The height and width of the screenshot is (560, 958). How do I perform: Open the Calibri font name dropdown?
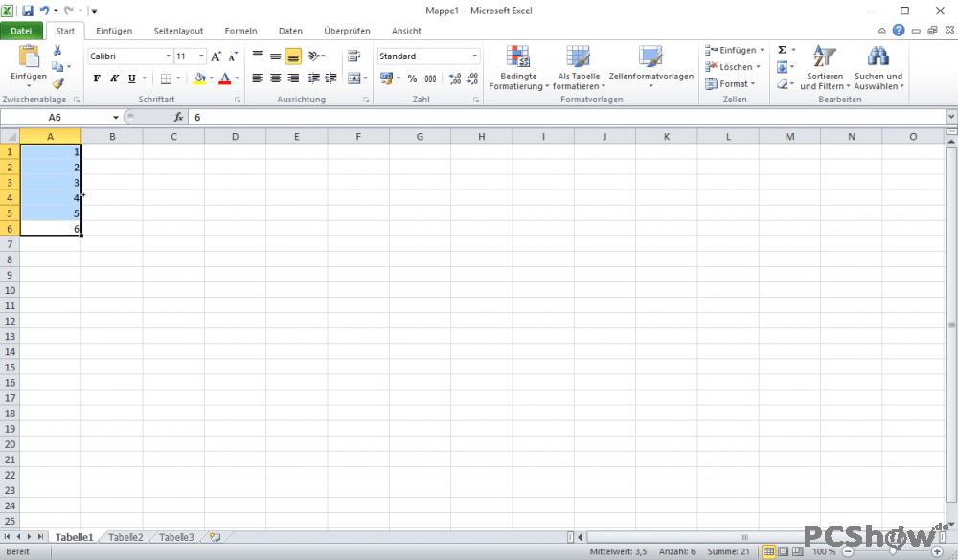pos(168,56)
